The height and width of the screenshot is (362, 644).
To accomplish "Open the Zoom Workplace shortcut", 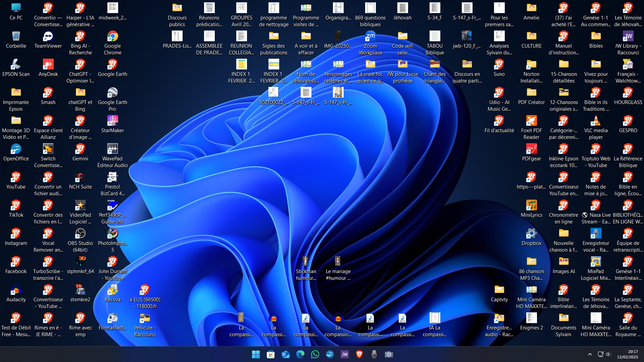I will (x=370, y=37).
